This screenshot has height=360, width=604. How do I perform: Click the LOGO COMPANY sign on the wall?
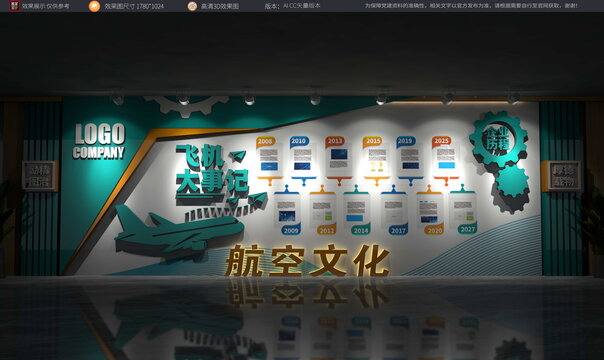pyautogui.click(x=99, y=141)
